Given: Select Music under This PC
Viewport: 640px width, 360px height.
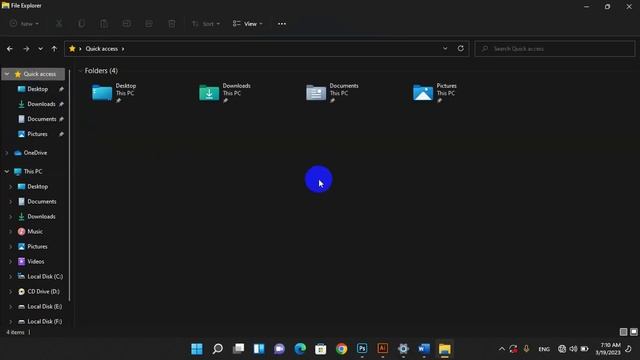Looking at the screenshot, I should (x=35, y=231).
